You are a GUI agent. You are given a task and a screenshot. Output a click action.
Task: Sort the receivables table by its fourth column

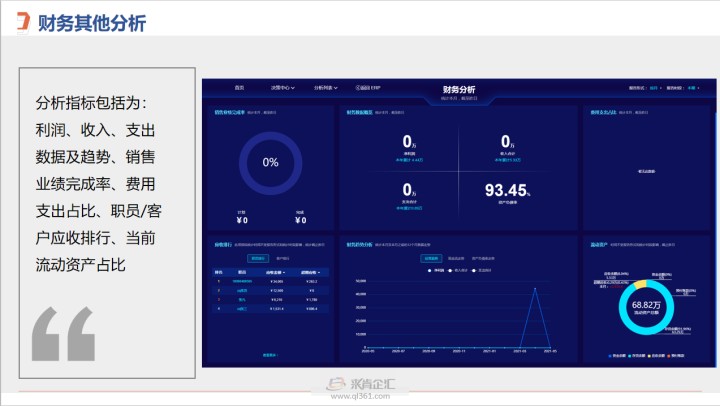tap(311, 272)
